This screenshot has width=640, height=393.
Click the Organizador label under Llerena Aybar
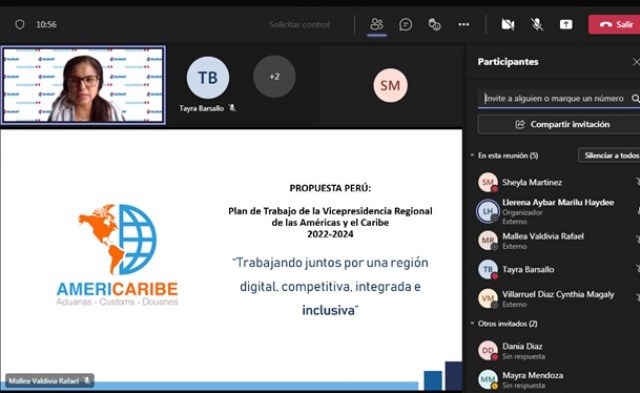pyautogui.click(x=522, y=212)
